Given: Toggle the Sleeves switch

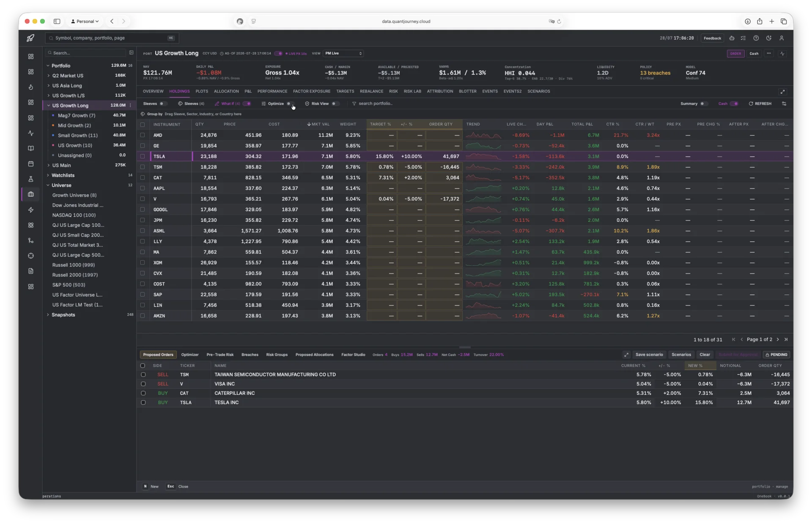Looking at the screenshot, I should (x=163, y=104).
